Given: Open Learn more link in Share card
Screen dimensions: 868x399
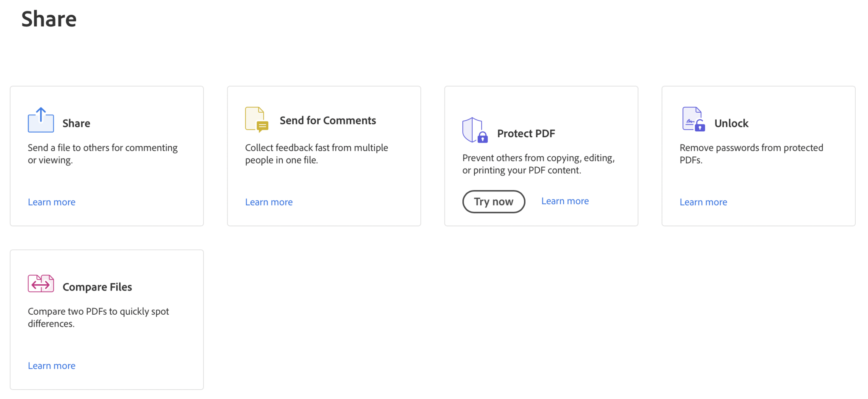Looking at the screenshot, I should pos(52,202).
